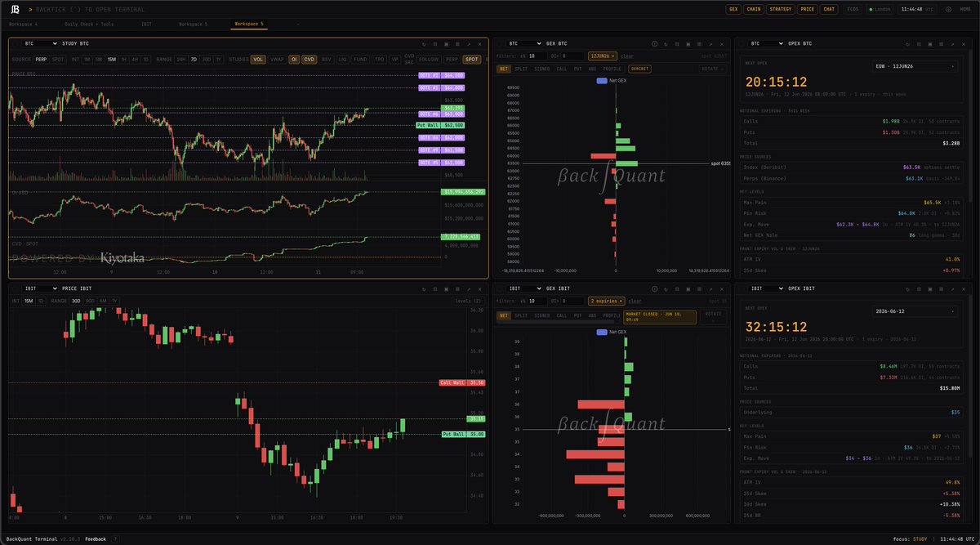Open the IBIT symbol dropdown in OPEX IBIT panel
Screen dimensions: 980x545
coord(766,288)
